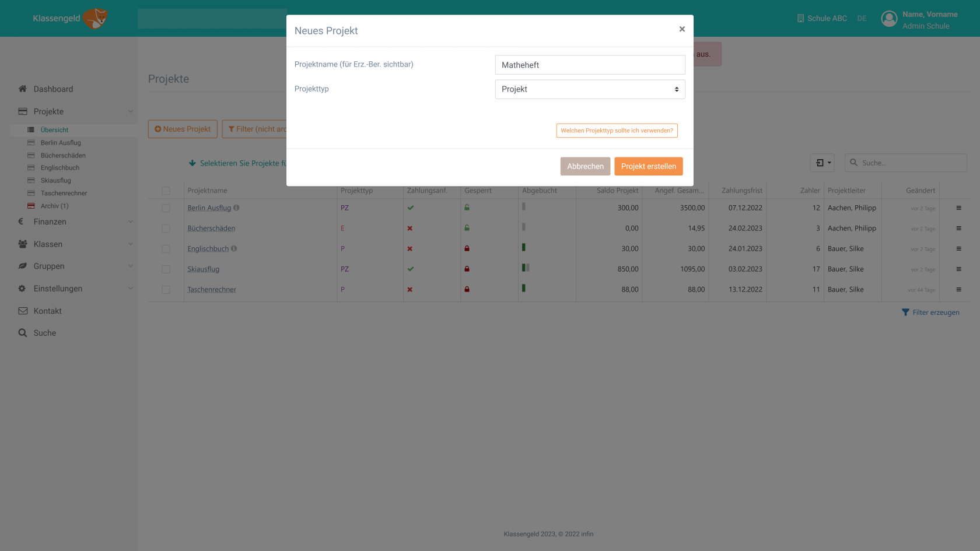This screenshot has width=980, height=551.
Task: Click the open lock icon in Berlin Ausflug row
Action: (x=467, y=208)
